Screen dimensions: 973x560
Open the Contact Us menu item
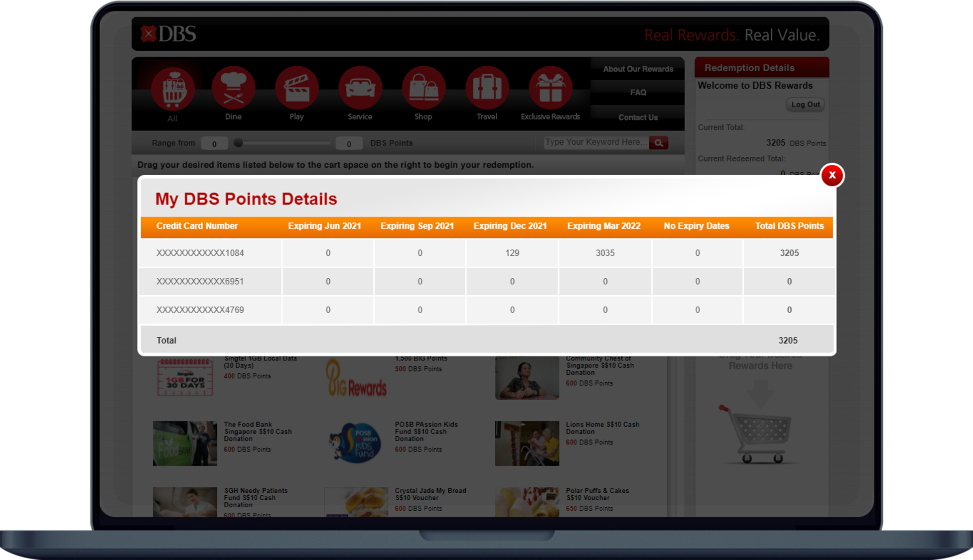click(x=638, y=117)
